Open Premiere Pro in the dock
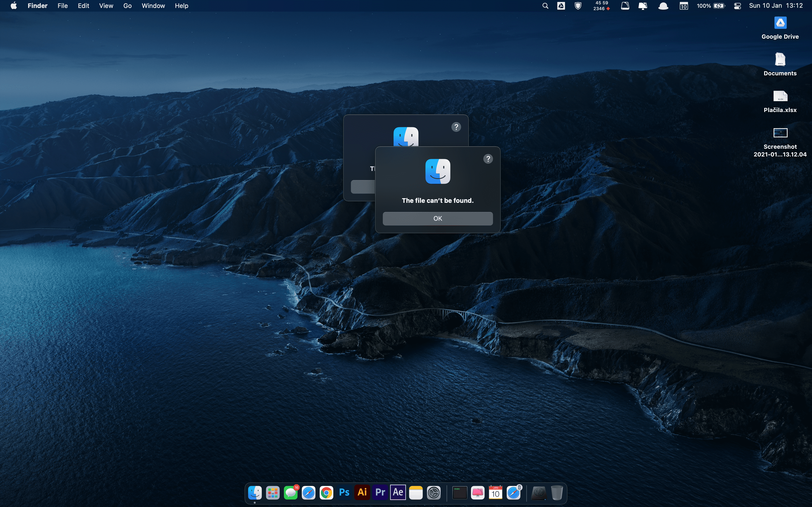812x507 pixels. point(380,492)
